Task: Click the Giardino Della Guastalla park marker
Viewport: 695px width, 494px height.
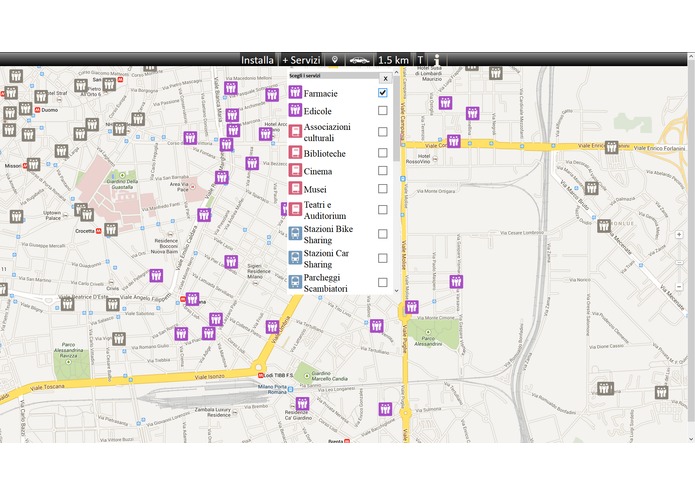Action: click(122, 175)
